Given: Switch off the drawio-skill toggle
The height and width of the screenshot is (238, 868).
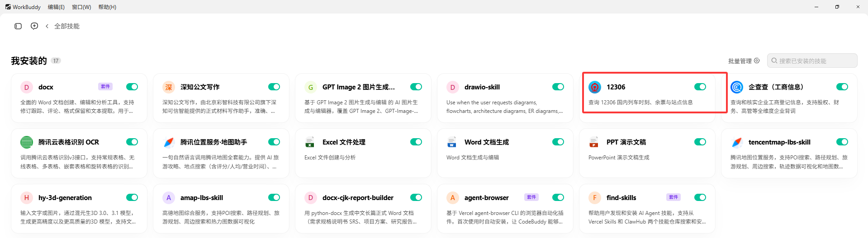Looking at the screenshot, I should pos(558,87).
